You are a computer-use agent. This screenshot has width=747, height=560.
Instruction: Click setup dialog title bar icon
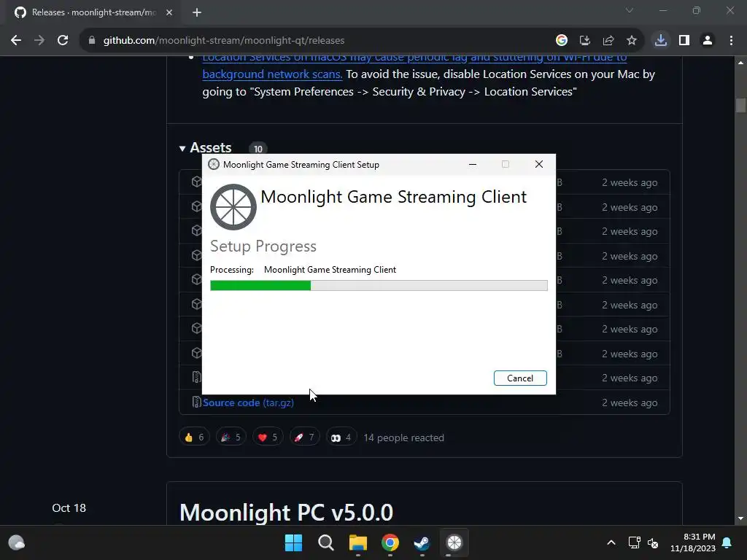tap(214, 164)
